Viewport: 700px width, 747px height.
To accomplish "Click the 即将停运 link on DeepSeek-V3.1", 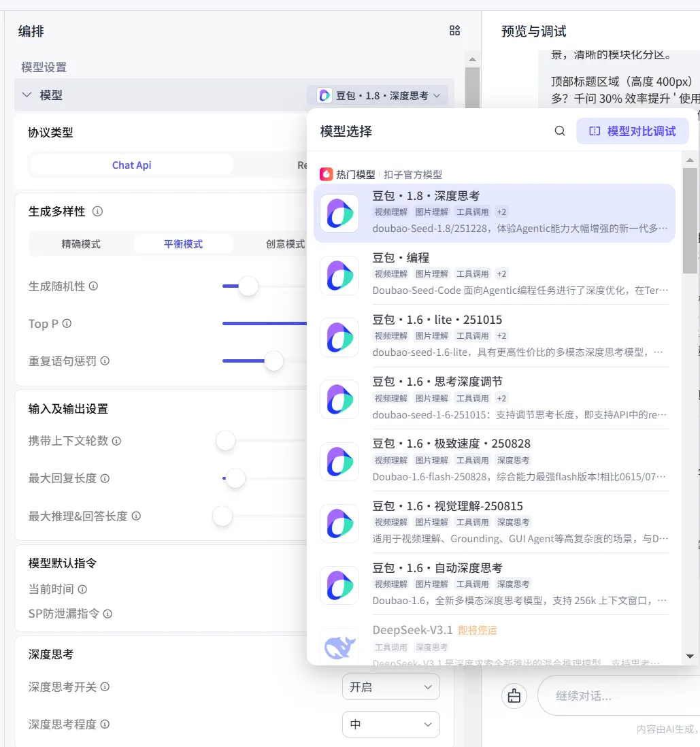I will coord(477,630).
